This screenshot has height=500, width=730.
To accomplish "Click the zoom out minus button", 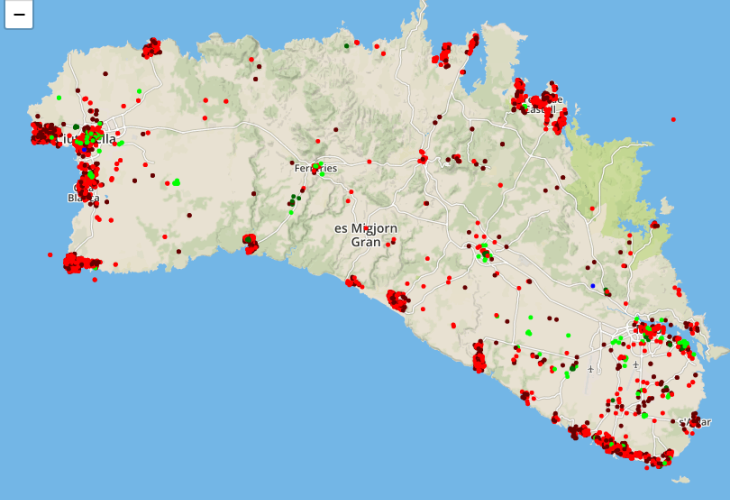I will (19, 15).
